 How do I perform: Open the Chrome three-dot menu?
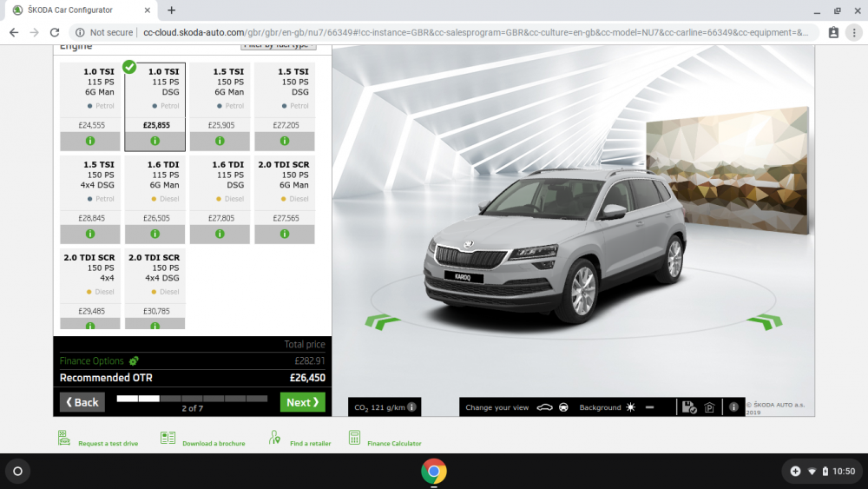point(854,33)
